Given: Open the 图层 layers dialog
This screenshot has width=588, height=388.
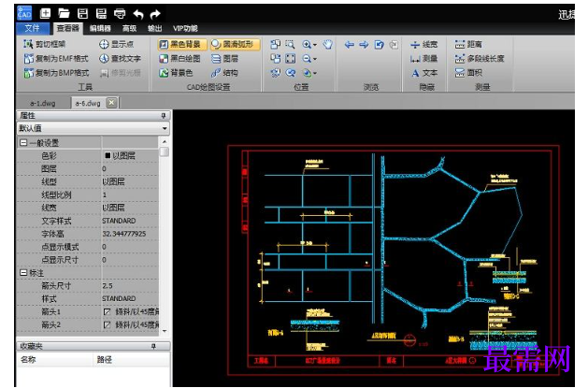Looking at the screenshot, I should pyautogui.click(x=224, y=59).
